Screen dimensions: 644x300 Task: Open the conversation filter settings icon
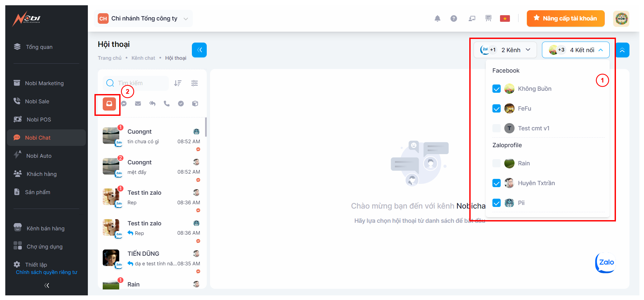pos(195,83)
